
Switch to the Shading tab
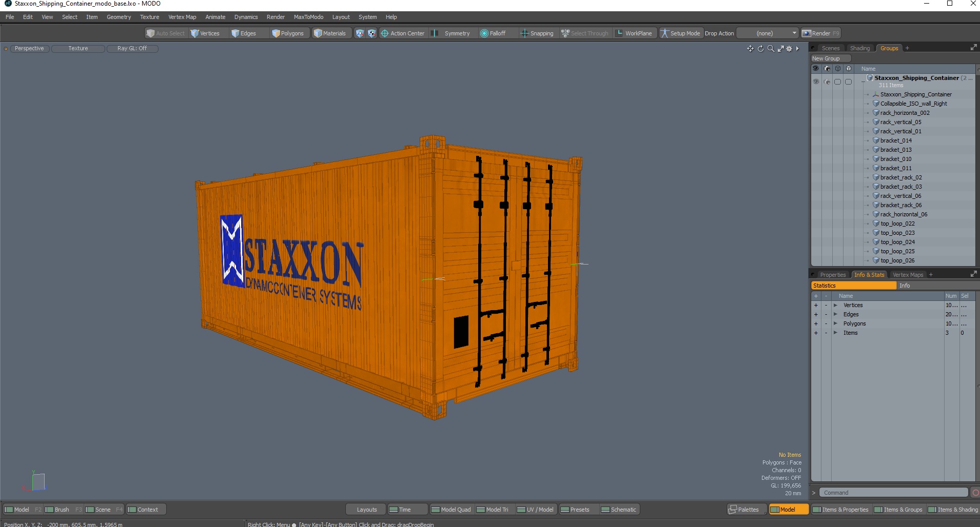pos(860,48)
